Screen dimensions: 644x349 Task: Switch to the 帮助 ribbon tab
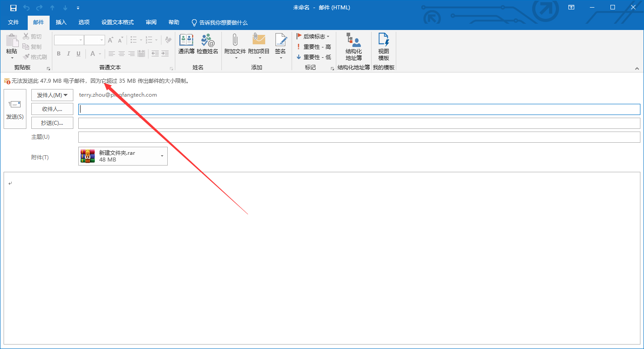pyautogui.click(x=174, y=22)
